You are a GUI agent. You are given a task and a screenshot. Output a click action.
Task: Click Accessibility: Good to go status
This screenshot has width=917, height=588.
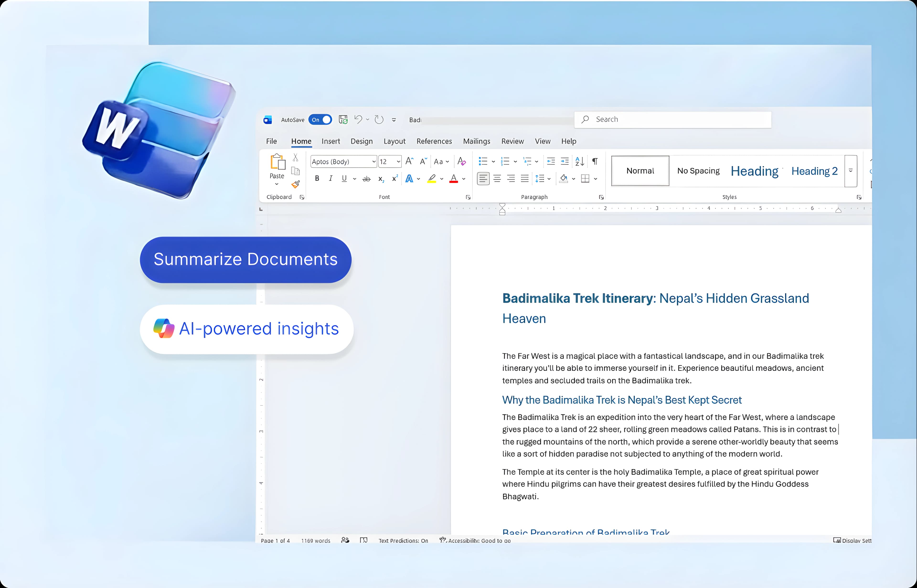tap(475, 540)
